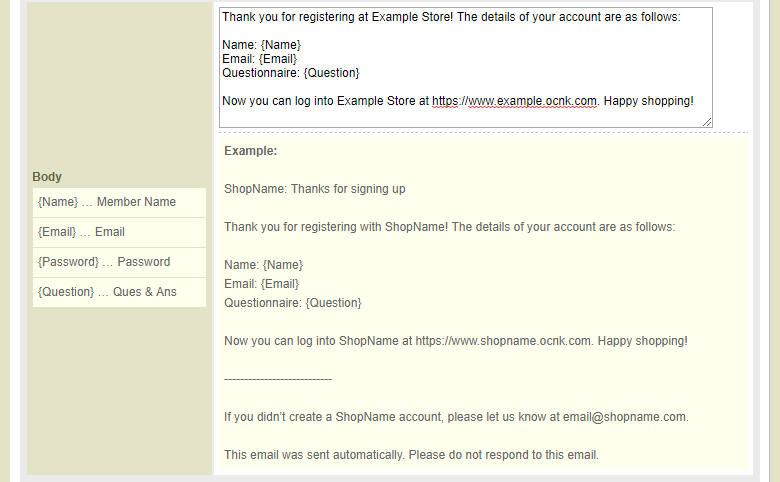Click the dashed separator line in example
The image size is (780, 482).
(278, 379)
